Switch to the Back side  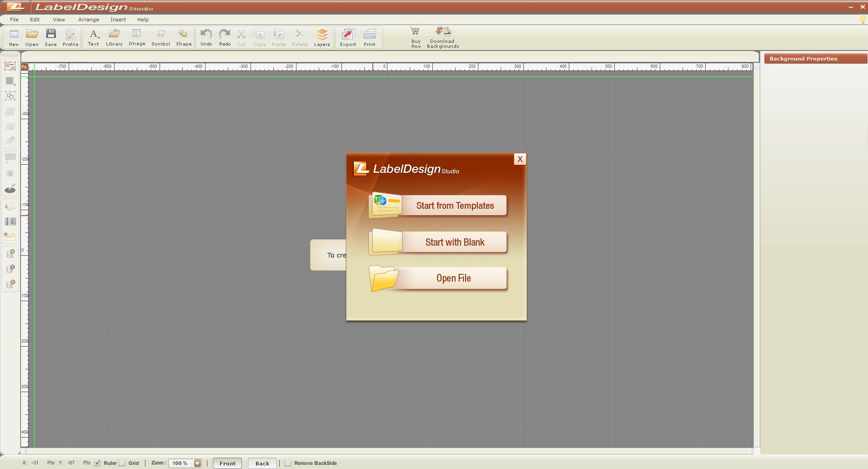262,463
